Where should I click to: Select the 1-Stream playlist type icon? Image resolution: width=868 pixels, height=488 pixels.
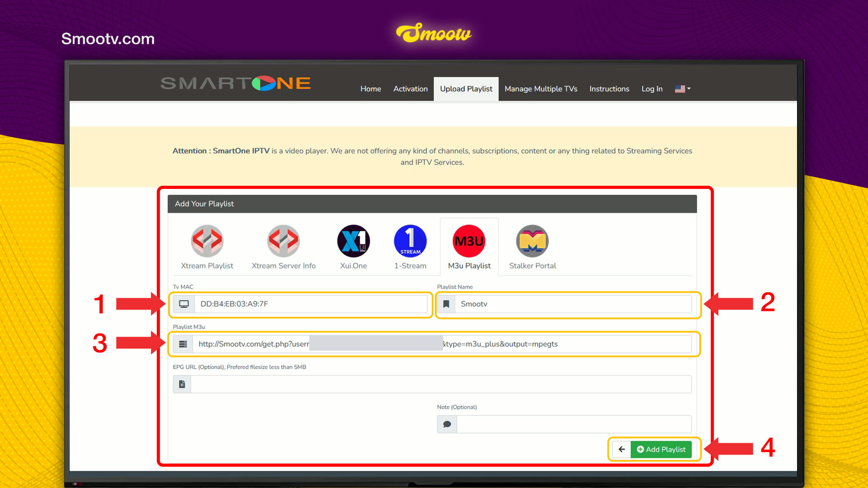pos(410,241)
